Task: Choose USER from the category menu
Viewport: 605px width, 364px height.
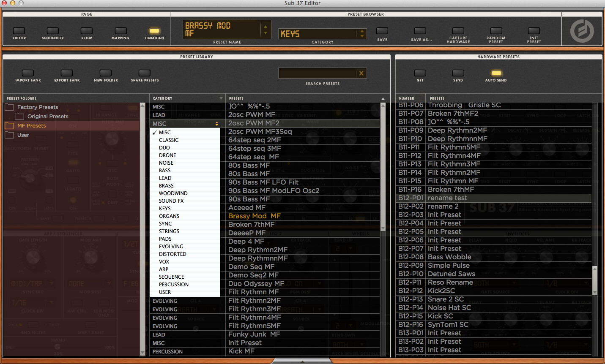Action: (165, 292)
